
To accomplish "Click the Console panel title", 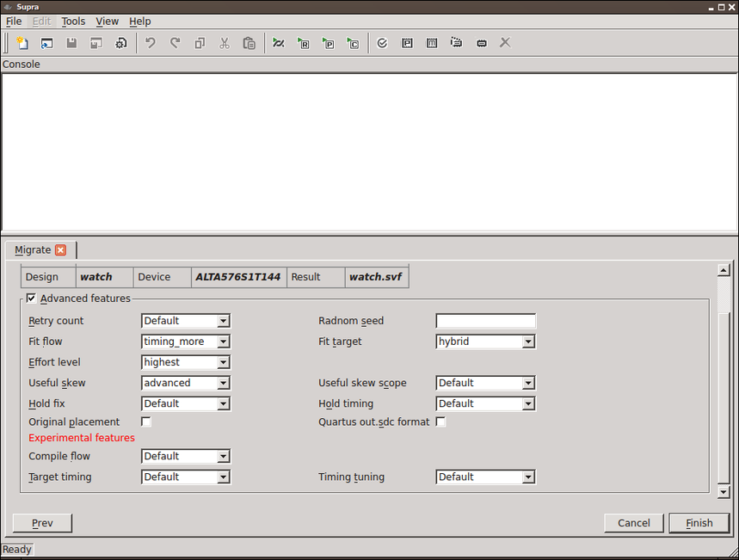I will click(22, 65).
